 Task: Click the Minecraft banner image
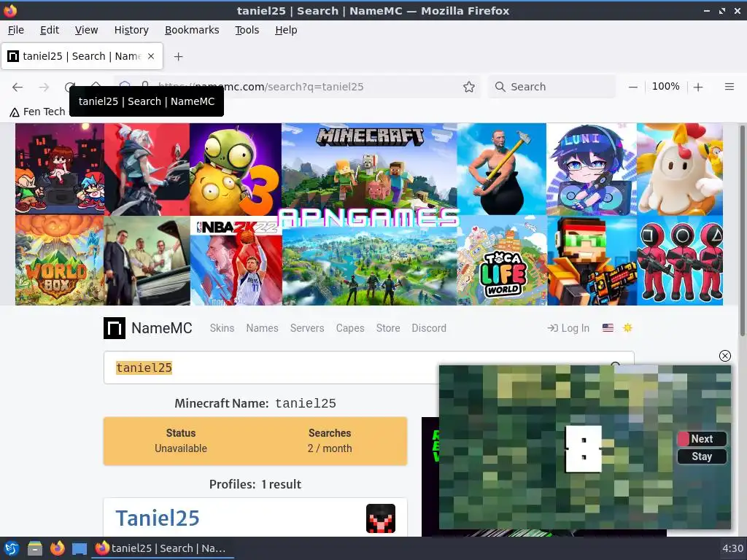click(x=369, y=167)
